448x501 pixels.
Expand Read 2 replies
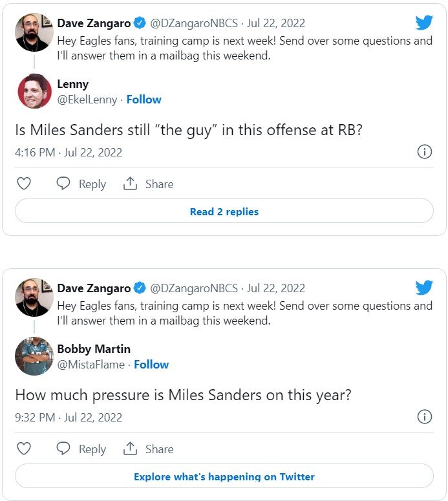coord(224,211)
